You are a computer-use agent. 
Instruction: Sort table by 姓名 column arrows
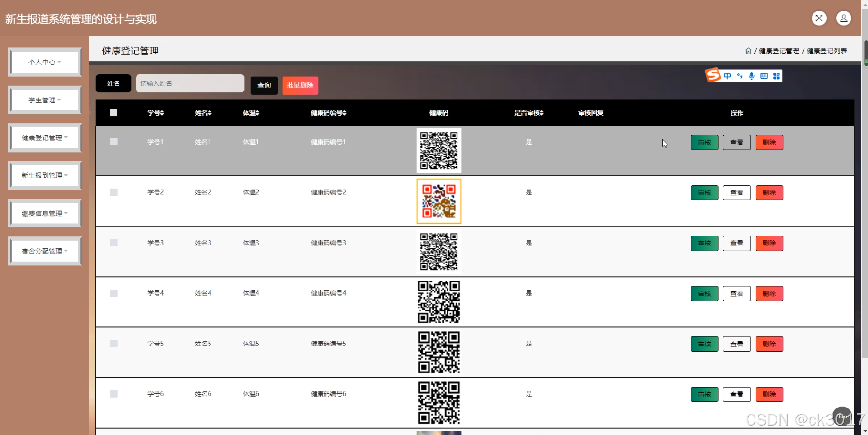(x=210, y=113)
